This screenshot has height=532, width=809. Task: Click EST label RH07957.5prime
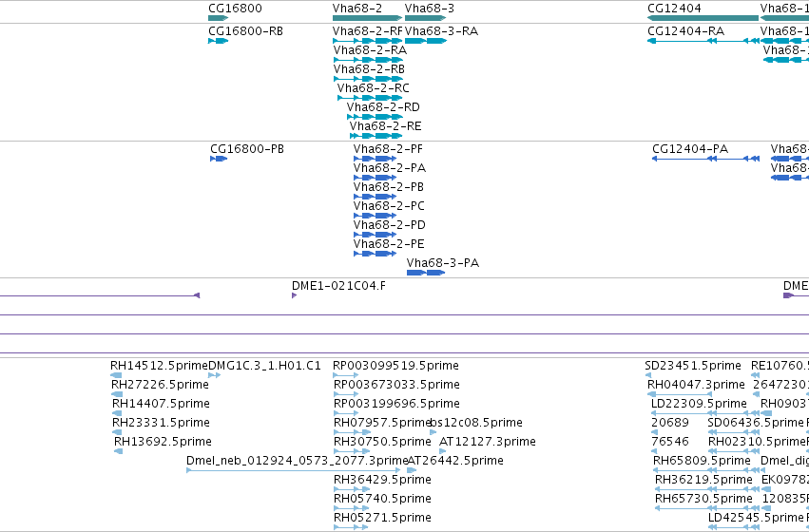pos(382,423)
